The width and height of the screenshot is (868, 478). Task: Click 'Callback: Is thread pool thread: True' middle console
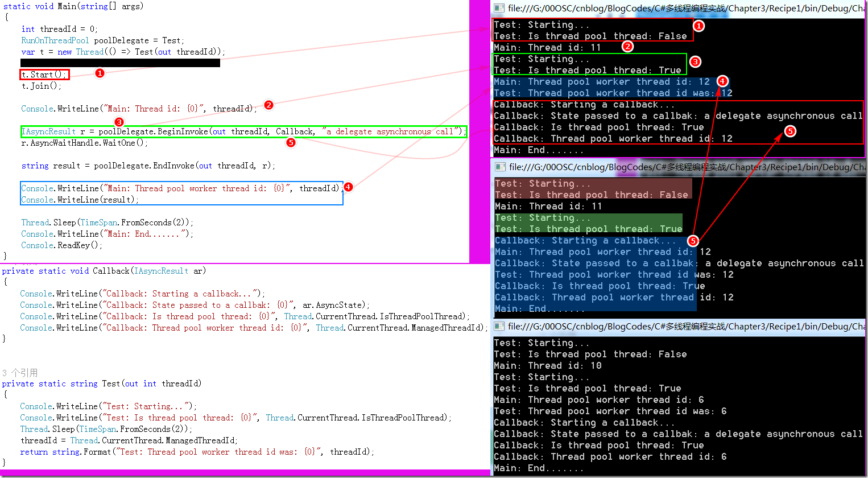tap(600, 286)
